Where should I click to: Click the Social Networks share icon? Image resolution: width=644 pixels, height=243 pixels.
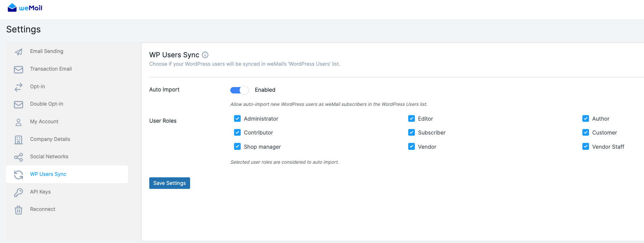coord(19,157)
